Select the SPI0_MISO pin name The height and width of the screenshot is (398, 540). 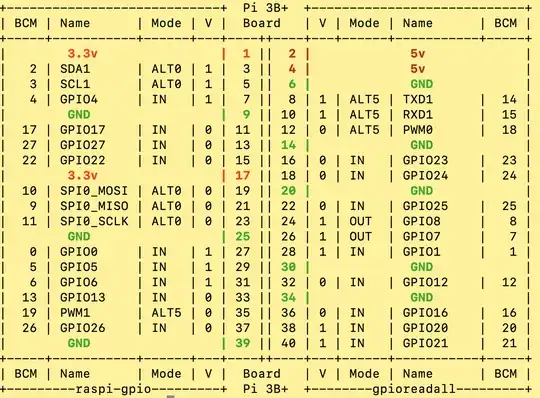click(94, 206)
